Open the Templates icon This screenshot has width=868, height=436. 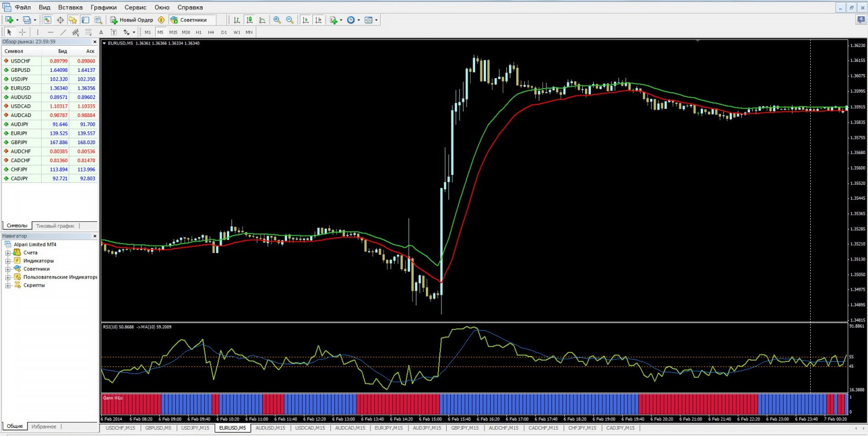(369, 20)
